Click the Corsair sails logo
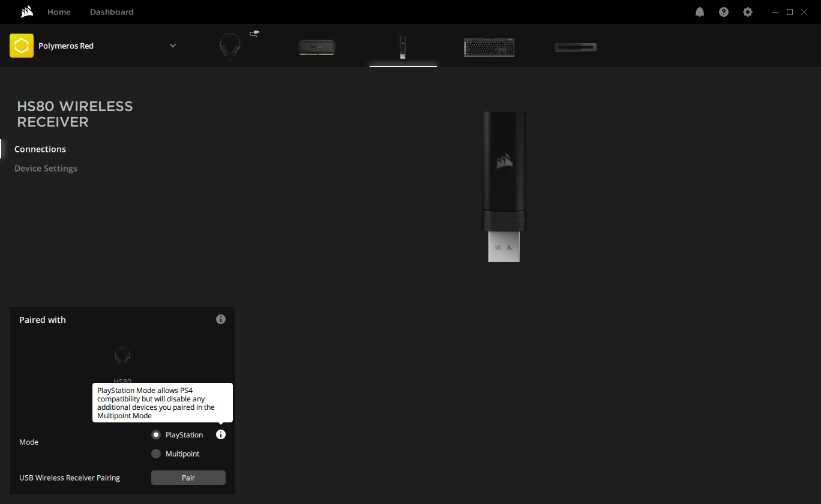The width and height of the screenshot is (821, 504). point(26,12)
